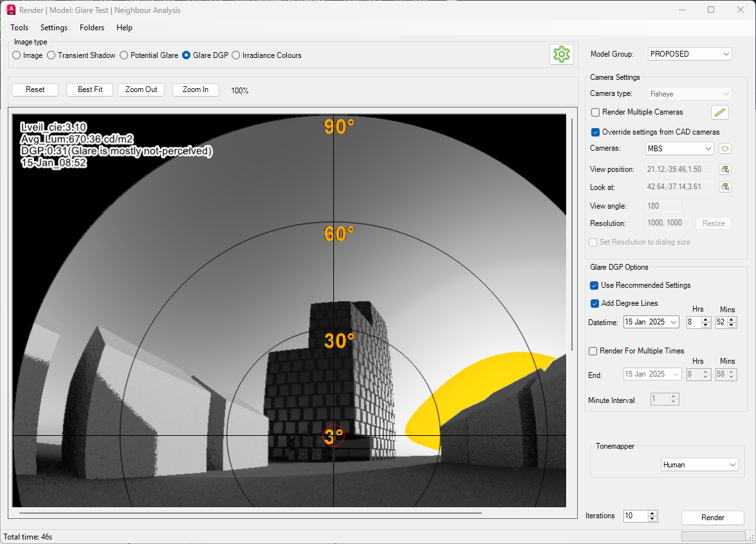Click the Minute Interval spinner
756x544 pixels.
[665, 399]
